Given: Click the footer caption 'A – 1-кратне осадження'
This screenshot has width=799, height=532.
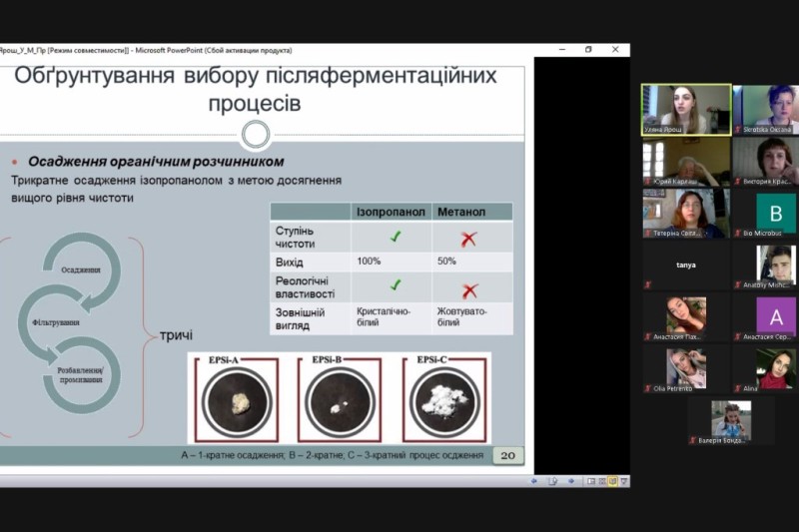Looking at the screenshot, I should pyautogui.click(x=233, y=455).
